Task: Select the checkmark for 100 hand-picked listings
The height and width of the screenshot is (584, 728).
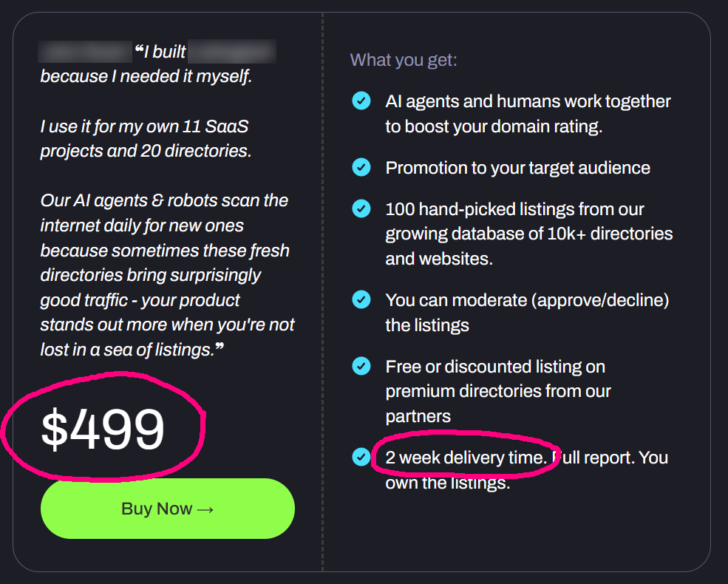Action: pos(361,208)
